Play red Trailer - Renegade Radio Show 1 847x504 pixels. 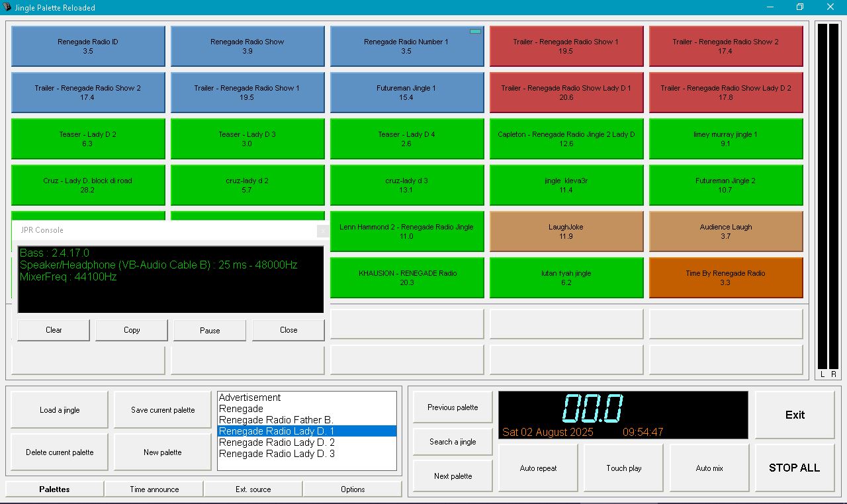(x=566, y=46)
